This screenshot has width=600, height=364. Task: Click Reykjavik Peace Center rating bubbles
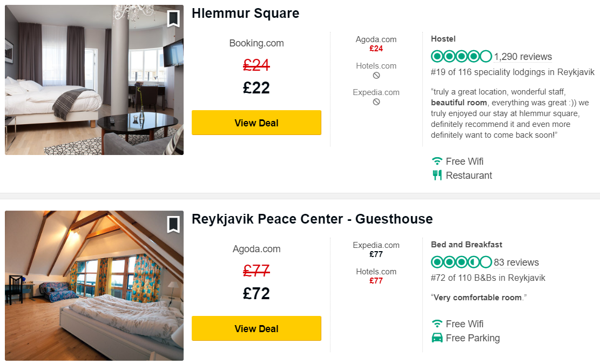point(461,262)
